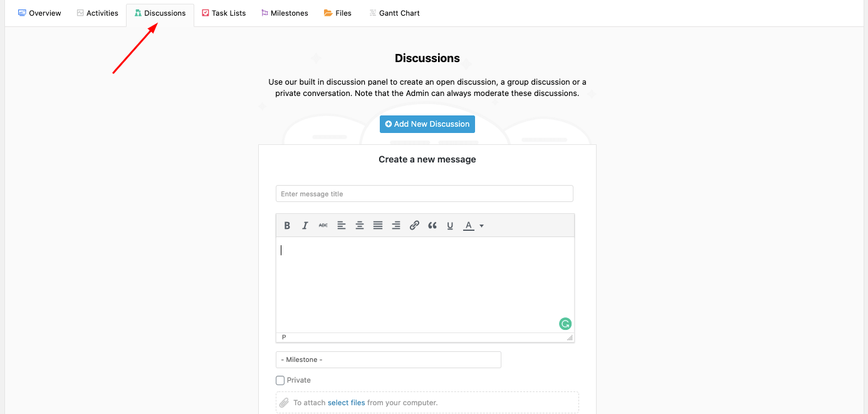This screenshot has height=414, width=868.
Task: Align text right in editor
Action: pos(396,226)
